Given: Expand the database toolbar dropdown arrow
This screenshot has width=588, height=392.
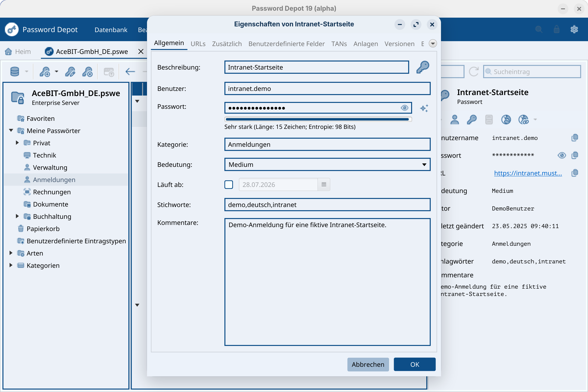Looking at the screenshot, I should point(26,72).
